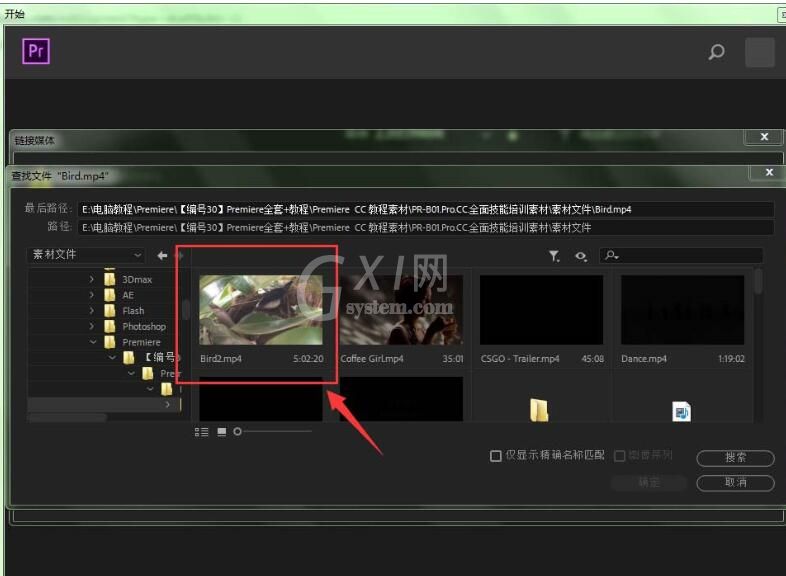Collapse the Pre subfolder in tree
This screenshot has width=786, height=576.
click(131, 373)
